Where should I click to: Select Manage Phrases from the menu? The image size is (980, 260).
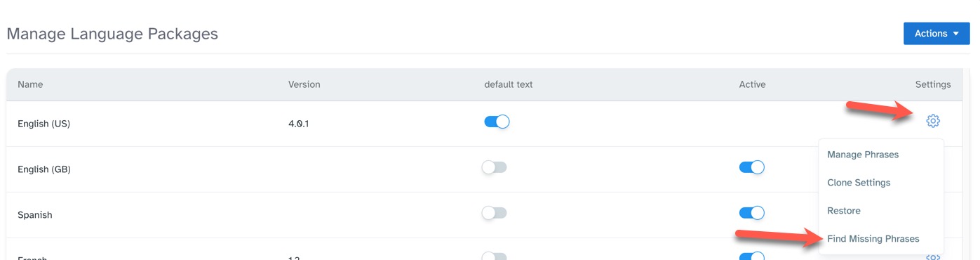click(863, 155)
